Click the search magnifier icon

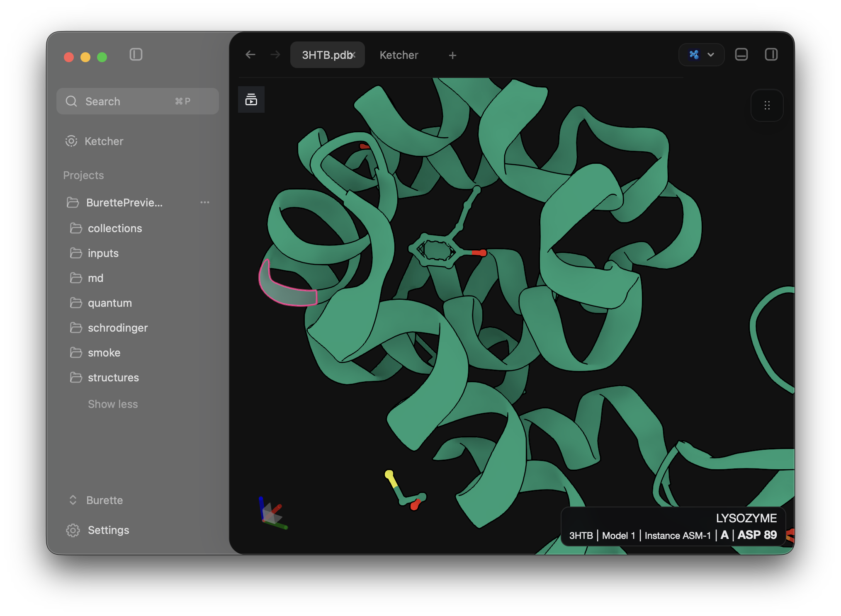71,101
